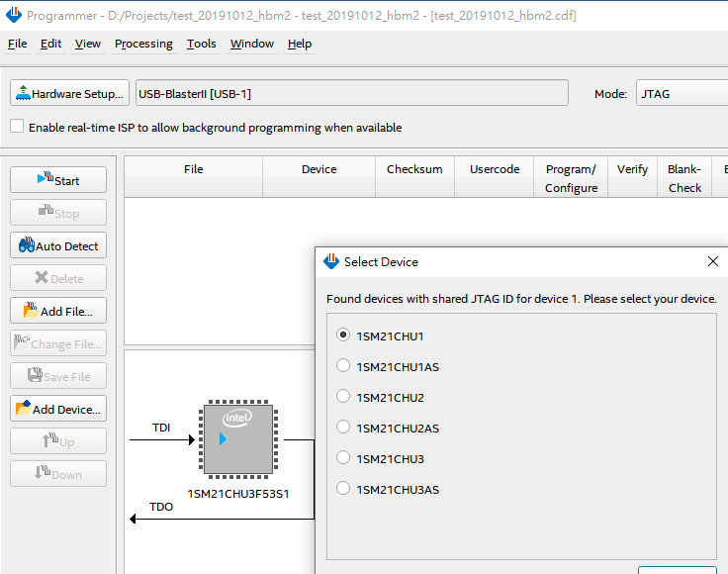Click the TDO label
This screenshot has width=728, height=574.
coord(161,507)
